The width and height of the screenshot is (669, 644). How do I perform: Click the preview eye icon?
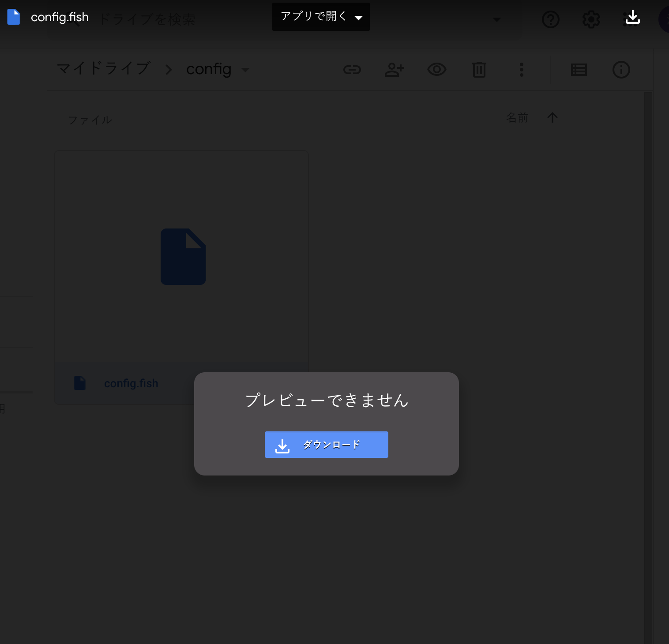coord(437,69)
